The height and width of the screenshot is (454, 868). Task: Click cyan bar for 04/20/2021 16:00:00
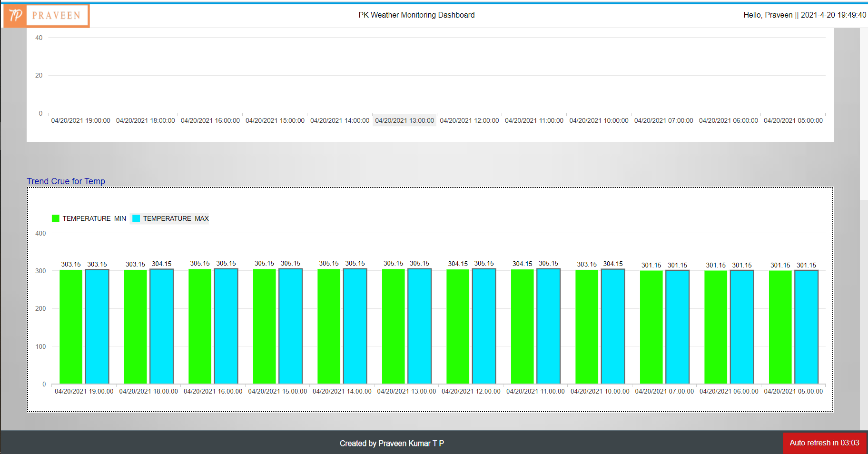[x=226, y=326]
